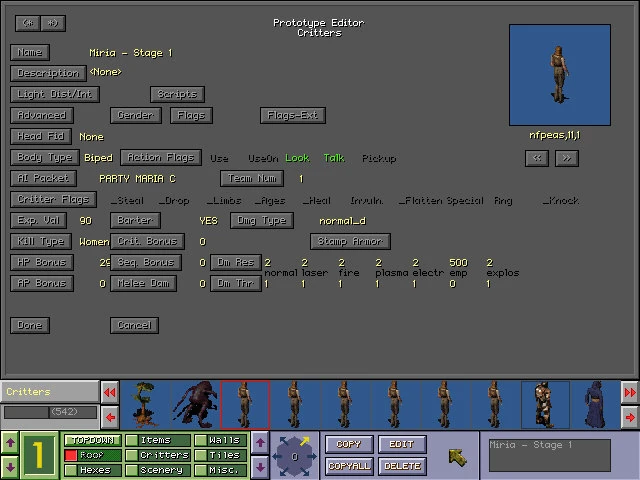640x480 pixels.
Task: Click the level 1 elevation indicator
Action: tap(39, 455)
